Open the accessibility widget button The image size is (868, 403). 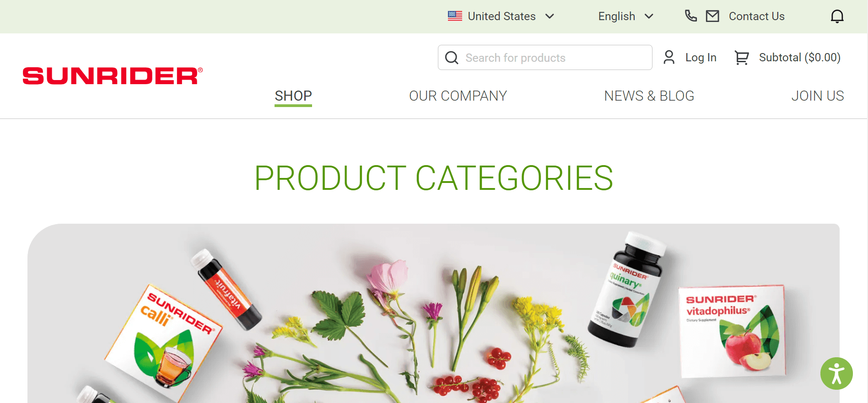tap(836, 373)
